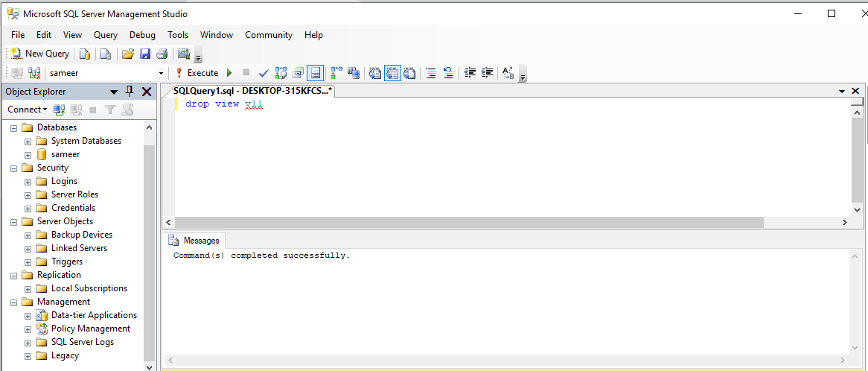
Task: Close the Object Explorer panel
Action: (x=147, y=92)
